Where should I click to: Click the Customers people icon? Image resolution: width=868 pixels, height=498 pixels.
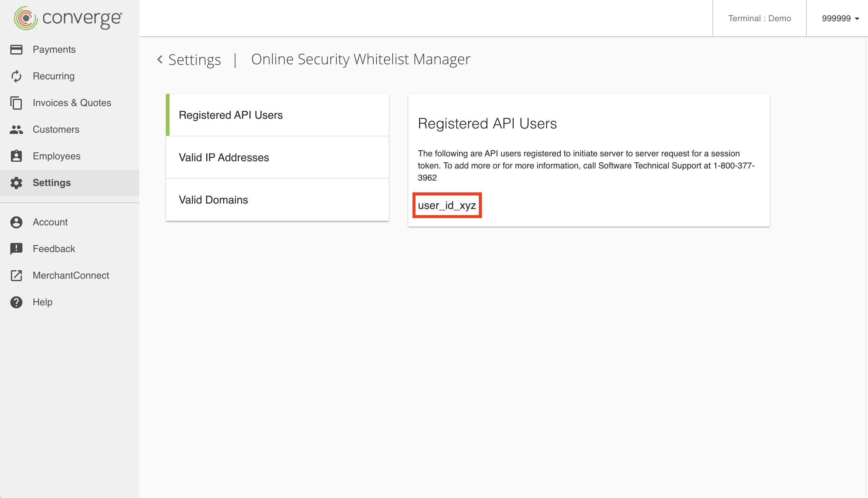[16, 130]
